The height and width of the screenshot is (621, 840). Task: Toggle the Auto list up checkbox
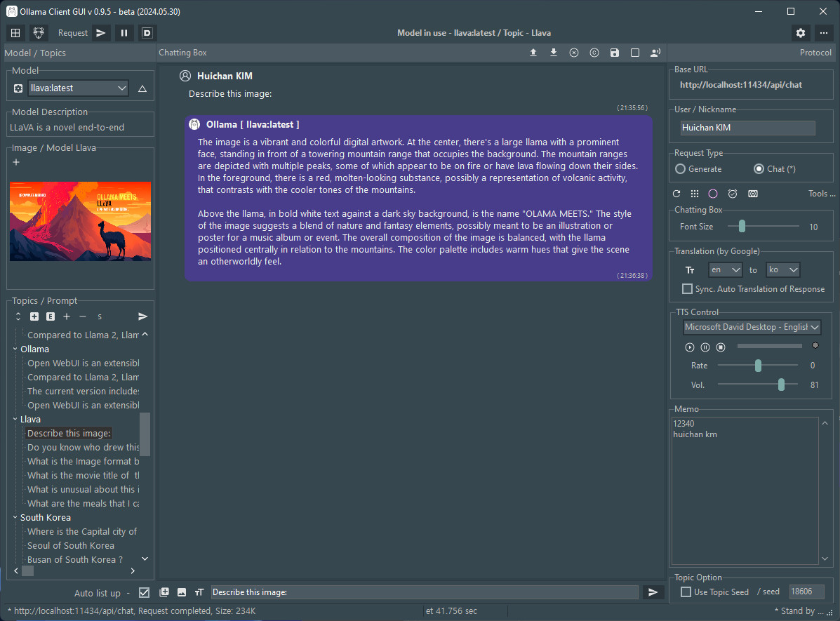click(x=144, y=593)
